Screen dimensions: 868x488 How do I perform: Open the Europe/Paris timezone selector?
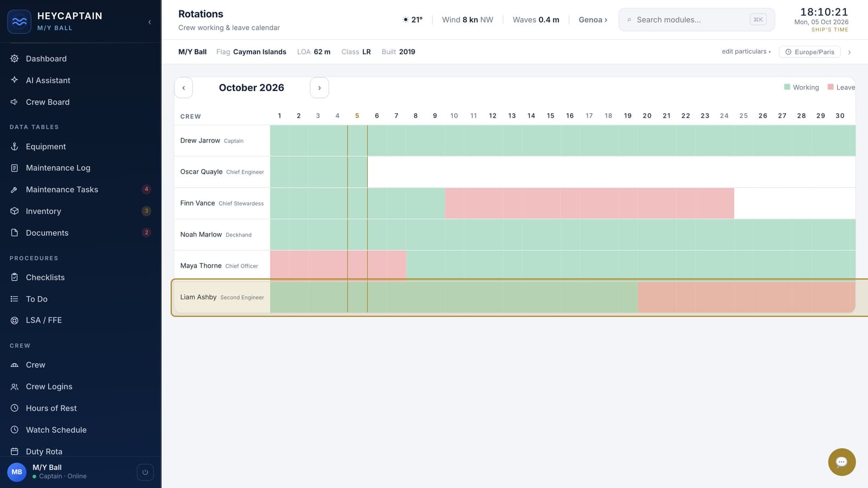[x=810, y=52]
